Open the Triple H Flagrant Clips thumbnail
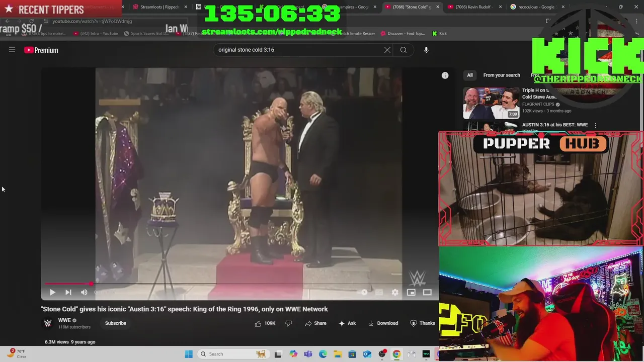Screen dimensions: 644x362 (491, 103)
